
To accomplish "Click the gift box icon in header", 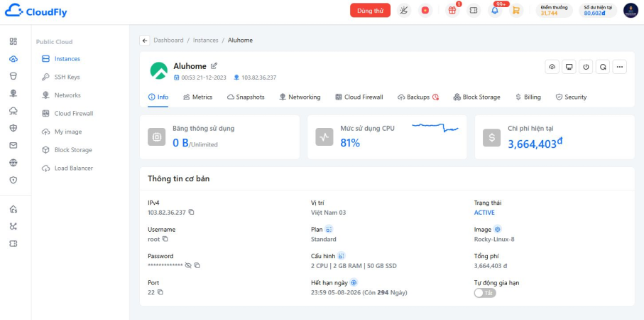I will (x=452, y=11).
